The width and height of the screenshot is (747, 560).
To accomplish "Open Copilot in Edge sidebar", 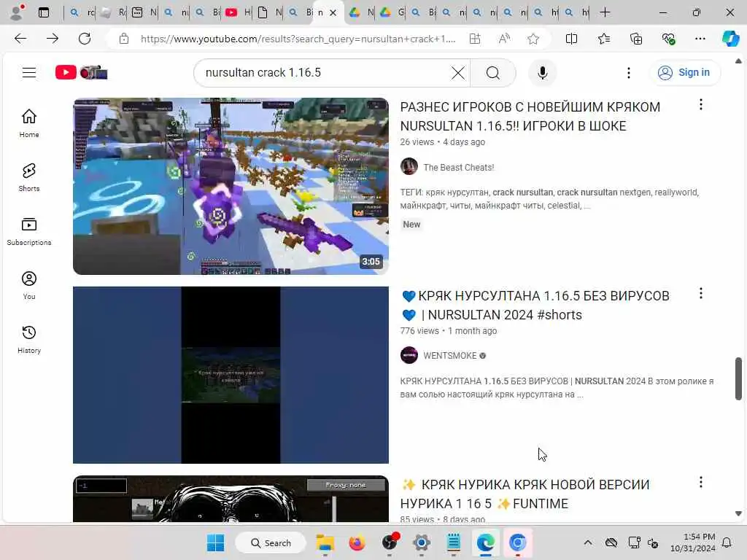I will point(730,39).
